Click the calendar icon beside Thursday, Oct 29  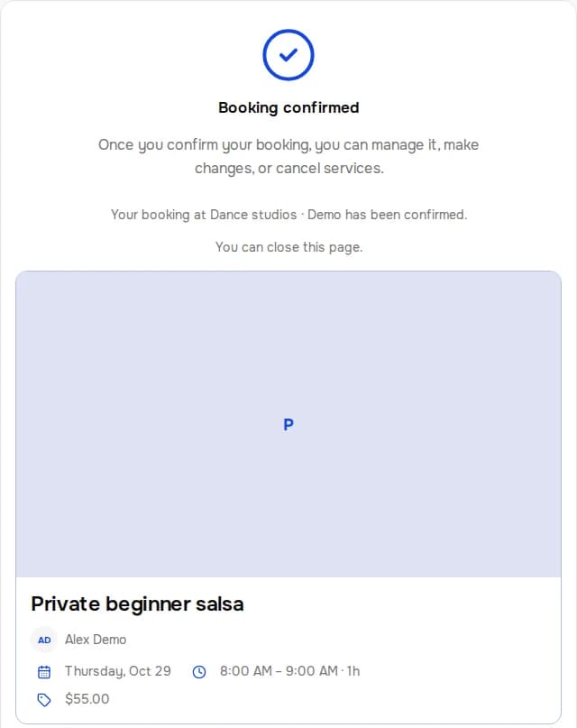coord(44,671)
